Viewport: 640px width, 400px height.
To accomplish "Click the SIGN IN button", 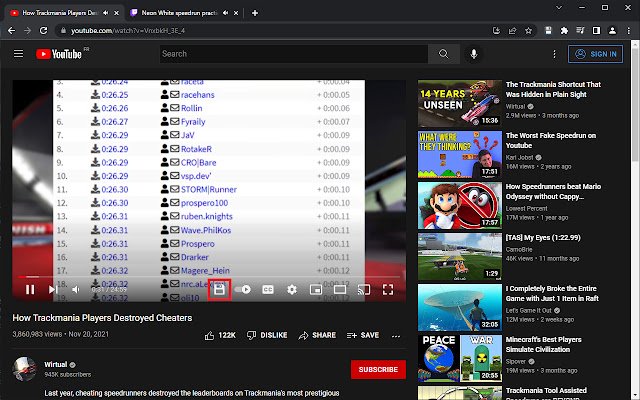I will (x=596, y=54).
